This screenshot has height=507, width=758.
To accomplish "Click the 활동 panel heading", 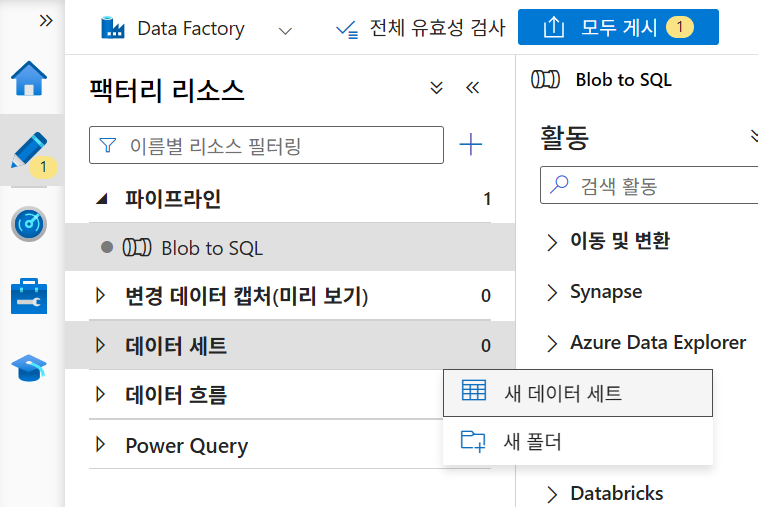I will tap(565, 137).
